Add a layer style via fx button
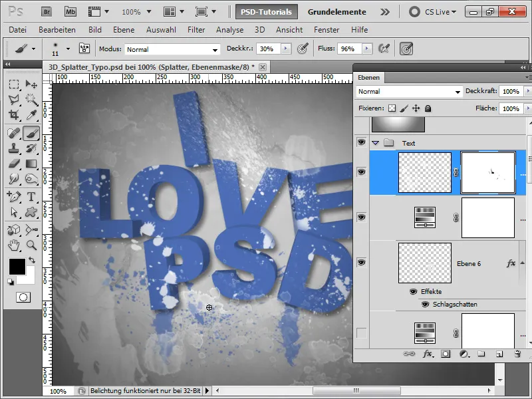 (428, 354)
